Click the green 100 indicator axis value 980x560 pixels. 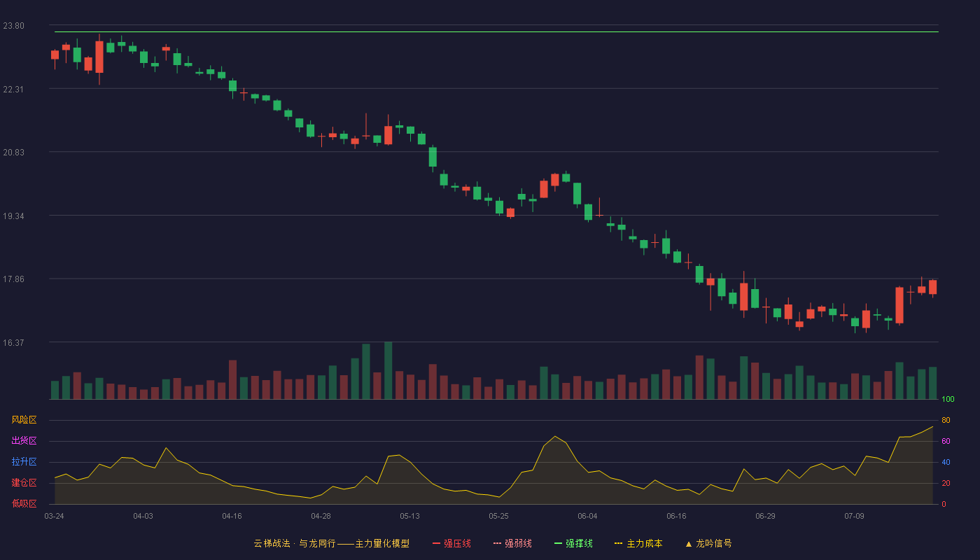pyautogui.click(x=948, y=400)
